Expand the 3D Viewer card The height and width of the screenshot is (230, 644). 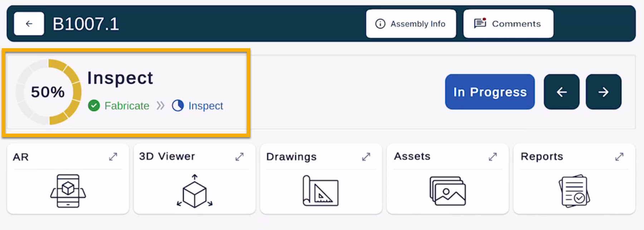[x=239, y=157]
